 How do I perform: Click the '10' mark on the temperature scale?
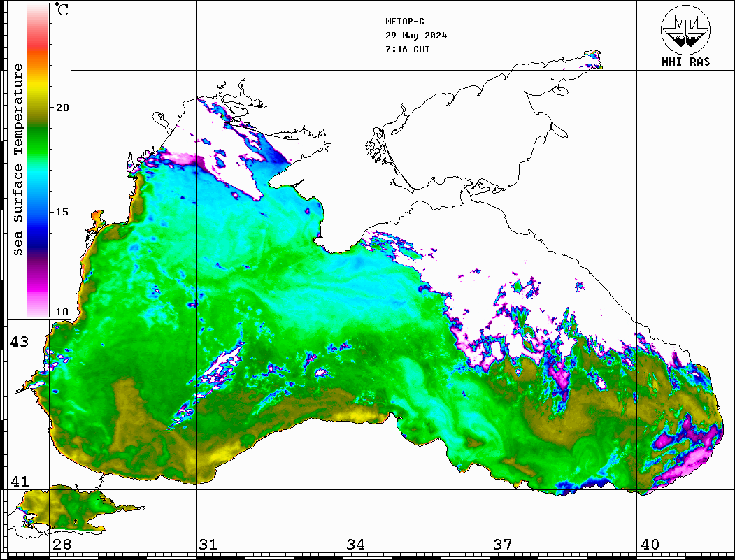click(62, 312)
